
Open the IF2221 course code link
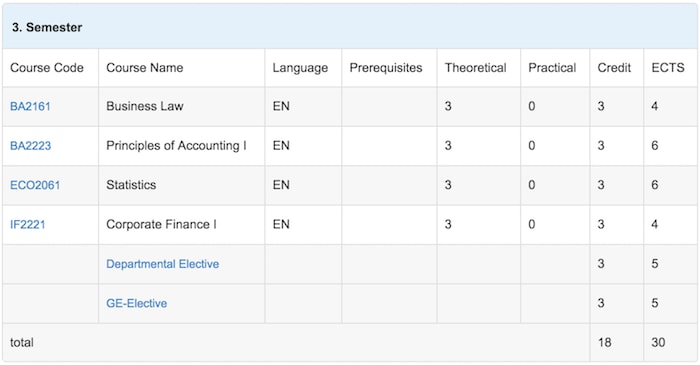(28, 224)
